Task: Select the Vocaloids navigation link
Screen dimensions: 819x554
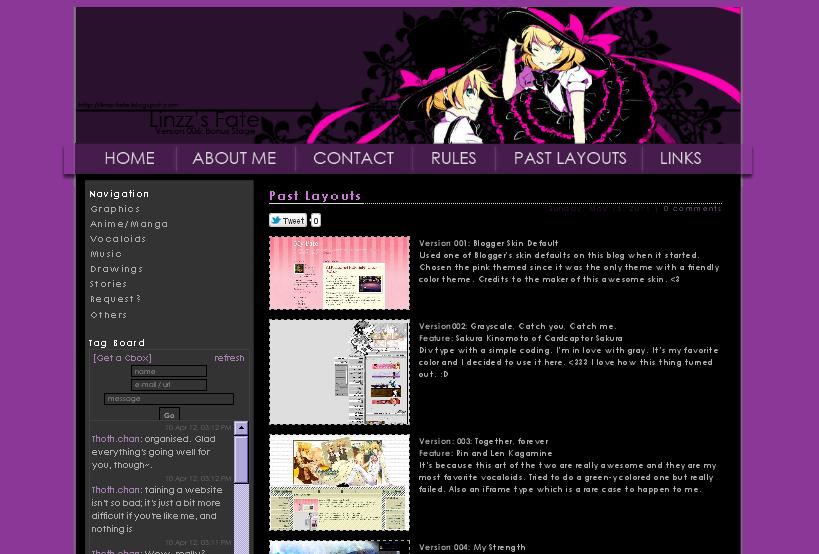Action: coord(118,239)
